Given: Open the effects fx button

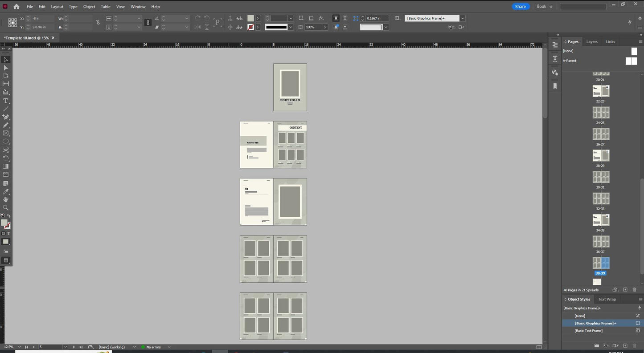Looking at the screenshot, I should 321,18.
